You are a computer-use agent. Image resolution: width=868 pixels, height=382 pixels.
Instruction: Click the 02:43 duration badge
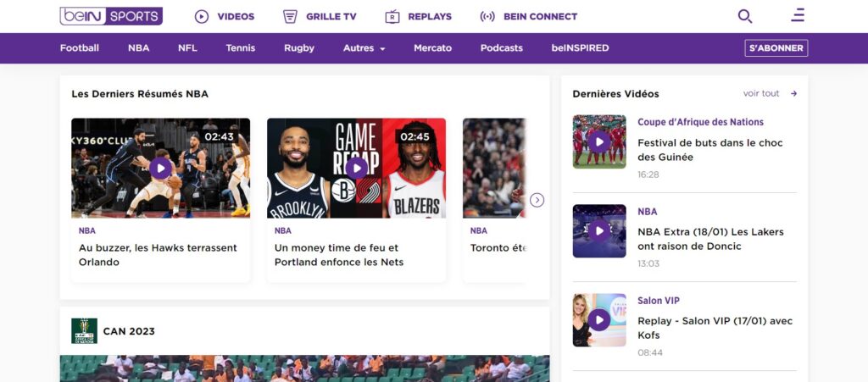[220, 136]
